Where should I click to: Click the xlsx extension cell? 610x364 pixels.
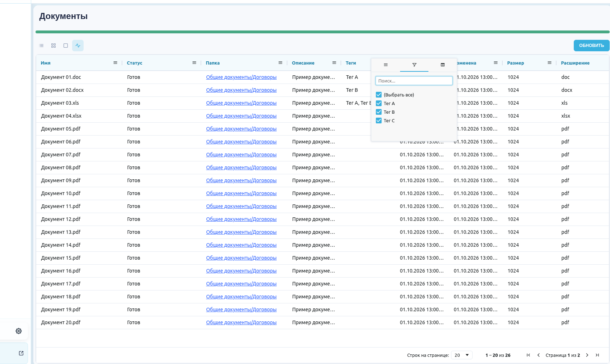click(x=566, y=116)
